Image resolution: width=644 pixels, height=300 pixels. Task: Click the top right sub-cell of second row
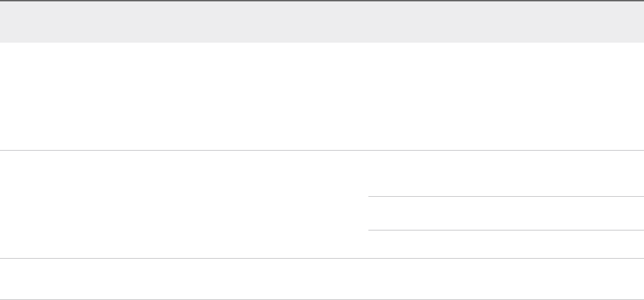click(x=502, y=173)
